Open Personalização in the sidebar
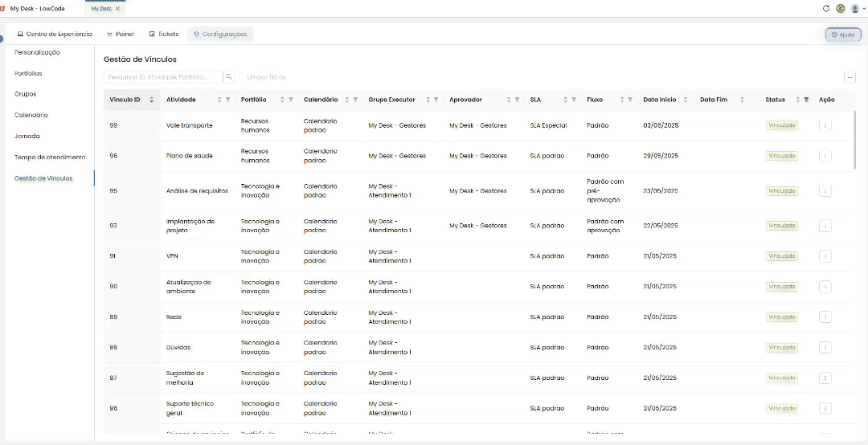The width and height of the screenshot is (868, 445). [37, 52]
